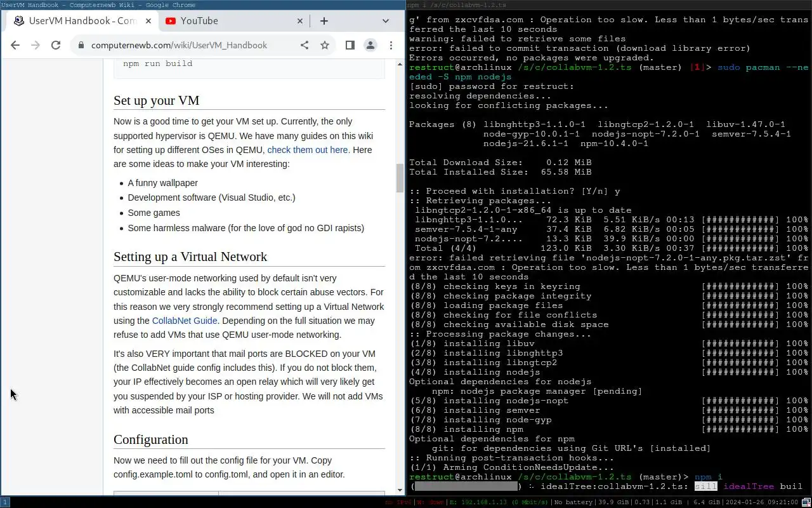Click the UserVM Handbook tab favicon
This screenshot has width=812, height=508.
(x=19, y=21)
